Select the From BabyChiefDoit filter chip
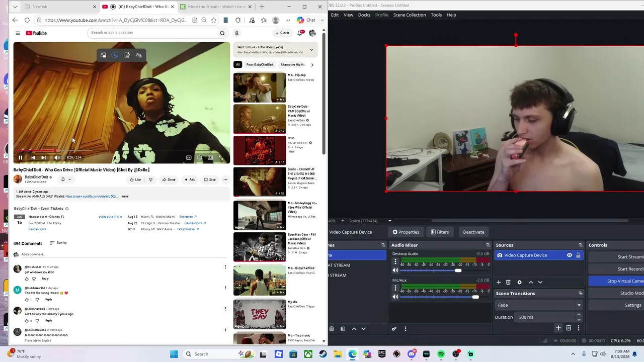Image resolution: width=644 pixels, height=362 pixels. 260,64
